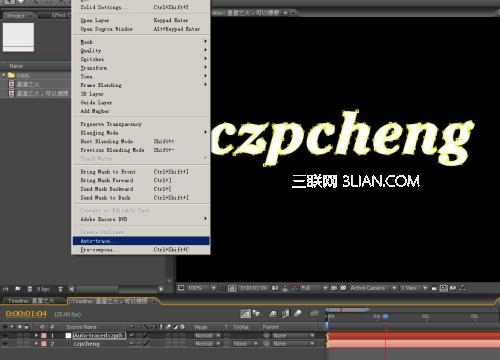Open the Full resolution dropdown
500x360 pixels.
click(314, 288)
